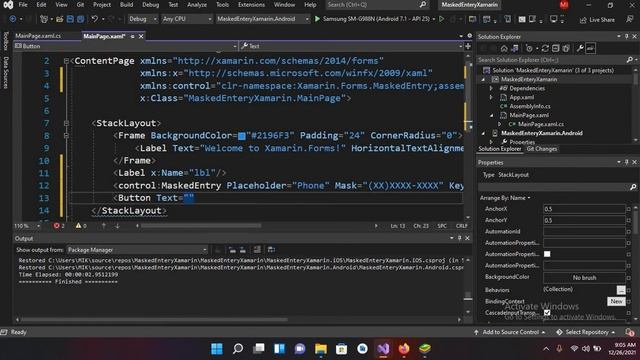Click the Windows Start button

click(x=217, y=349)
